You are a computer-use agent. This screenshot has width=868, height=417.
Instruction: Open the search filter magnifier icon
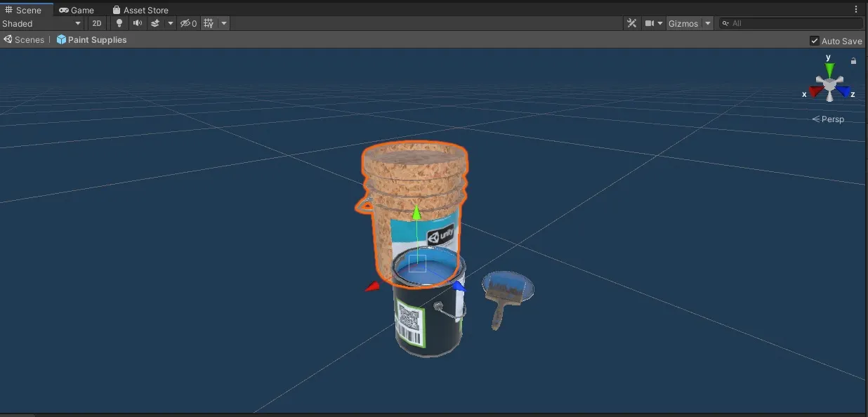pyautogui.click(x=726, y=23)
